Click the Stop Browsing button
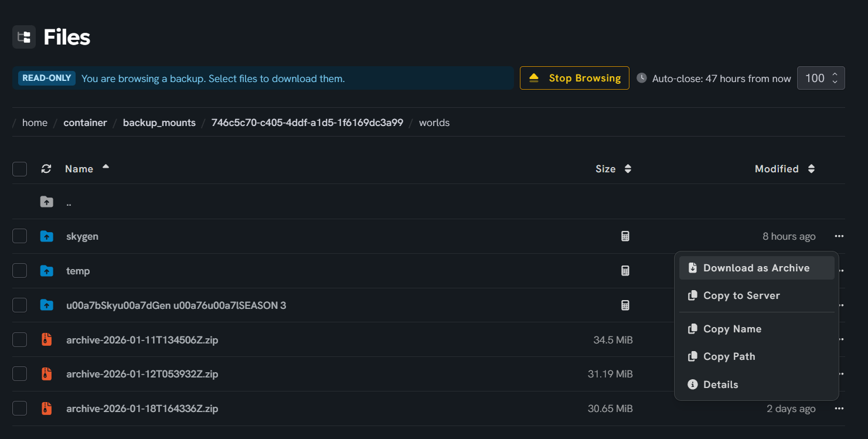 (574, 78)
